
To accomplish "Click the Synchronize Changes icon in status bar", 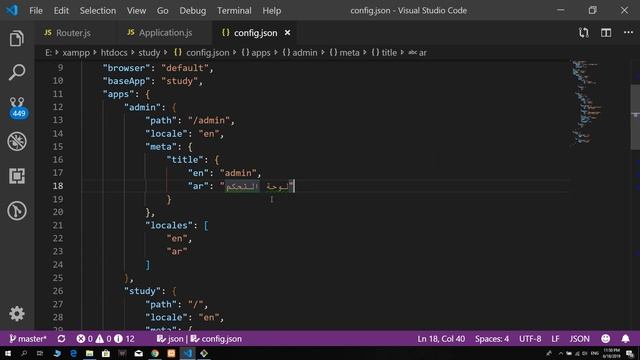I will tap(61, 339).
